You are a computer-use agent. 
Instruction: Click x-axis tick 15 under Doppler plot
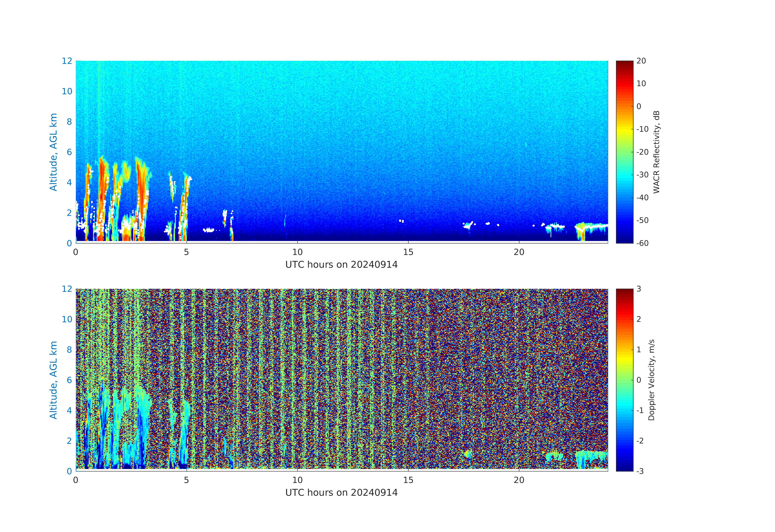[x=408, y=480]
